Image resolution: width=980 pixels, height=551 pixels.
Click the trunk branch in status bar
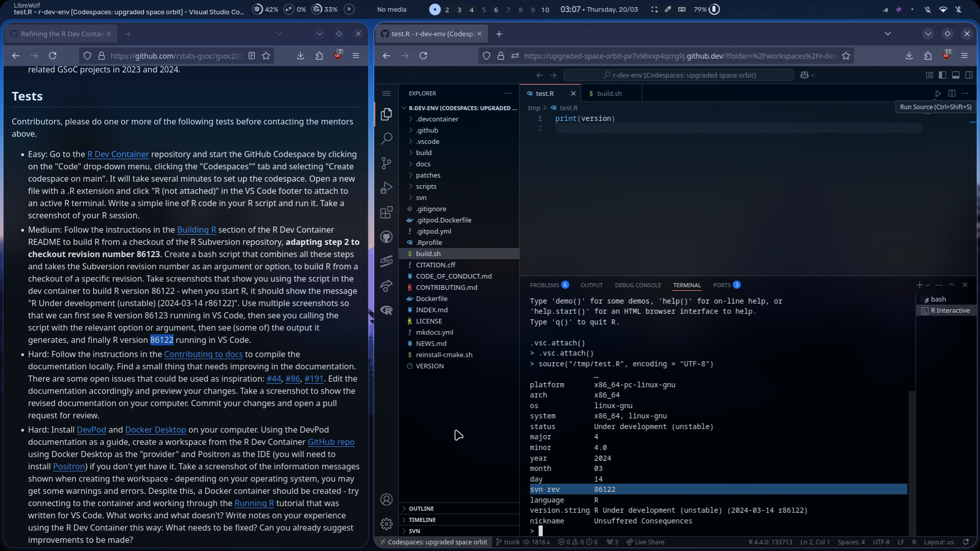507,542
